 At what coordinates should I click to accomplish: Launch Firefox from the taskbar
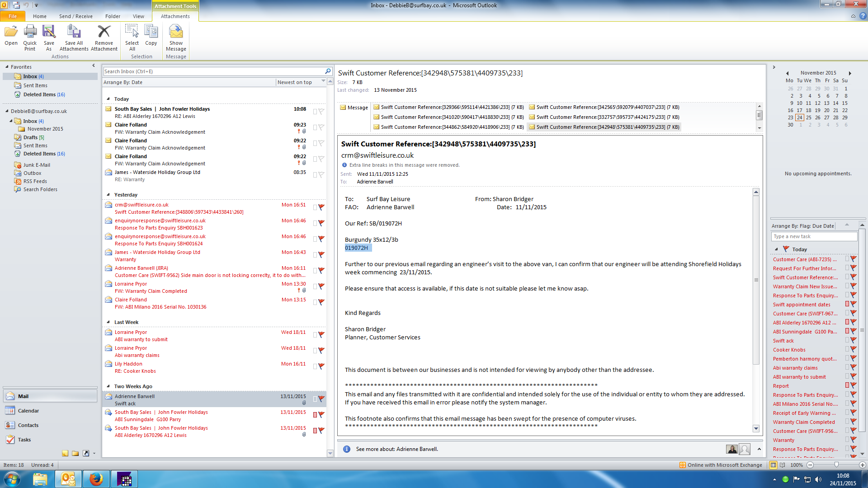point(96,479)
